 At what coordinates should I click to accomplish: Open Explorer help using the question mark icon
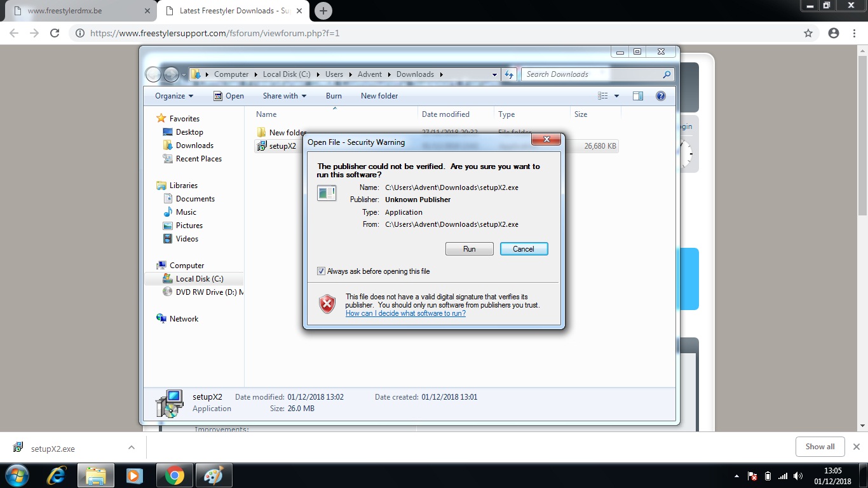[x=661, y=96]
